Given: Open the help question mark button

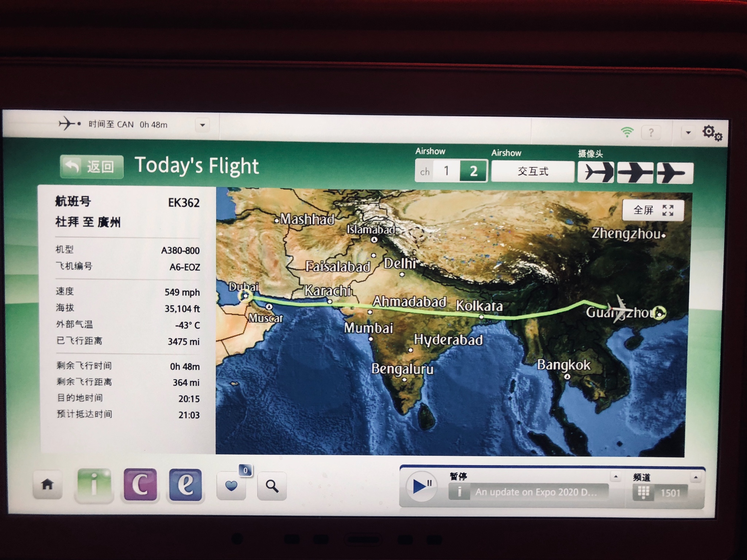Looking at the screenshot, I should coord(651,133).
